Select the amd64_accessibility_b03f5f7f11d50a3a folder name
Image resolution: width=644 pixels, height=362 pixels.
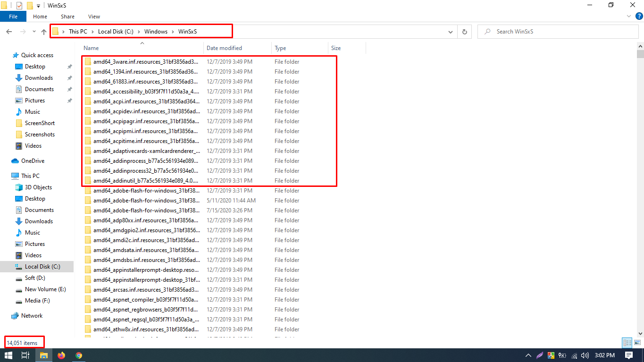click(x=146, y=92)
